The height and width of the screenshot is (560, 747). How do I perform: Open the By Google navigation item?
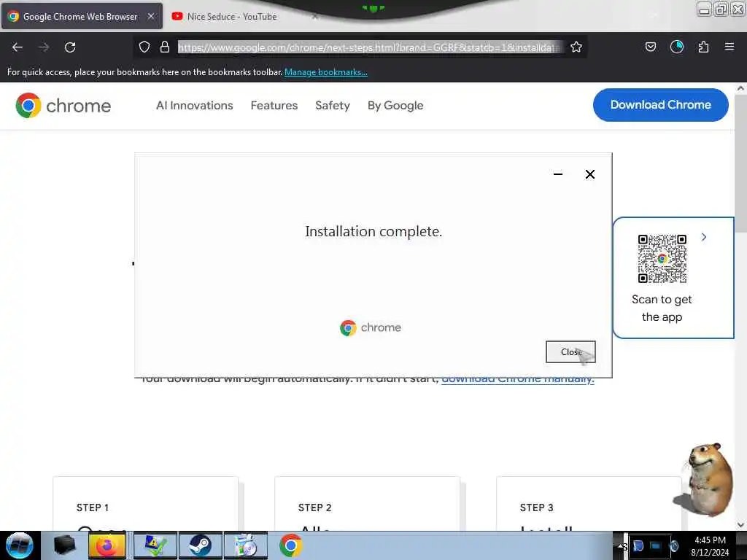395,105
